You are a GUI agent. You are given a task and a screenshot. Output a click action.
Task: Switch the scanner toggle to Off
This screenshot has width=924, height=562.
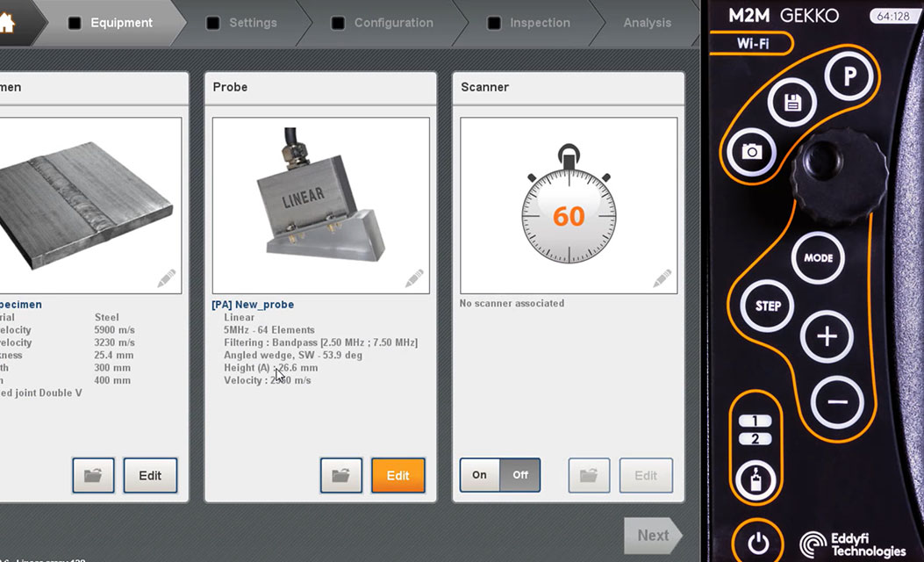click(520, 475)
